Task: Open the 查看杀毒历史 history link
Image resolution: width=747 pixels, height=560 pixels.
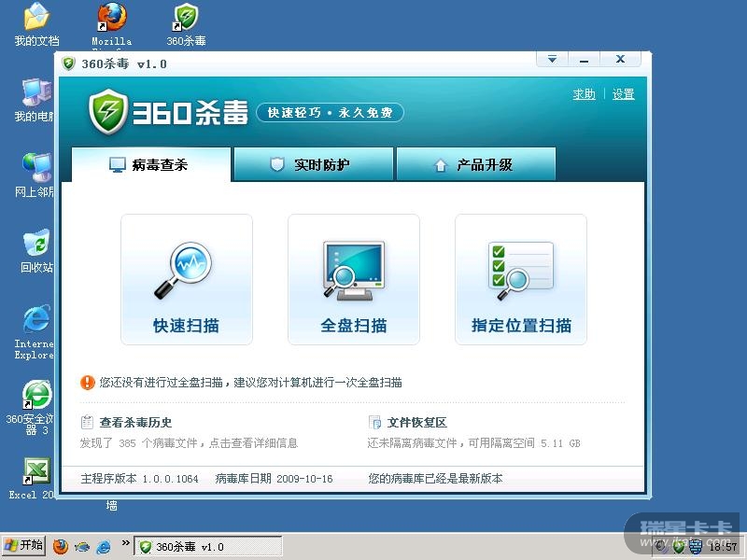Action: pyautogui.click(x=135, y=423)
